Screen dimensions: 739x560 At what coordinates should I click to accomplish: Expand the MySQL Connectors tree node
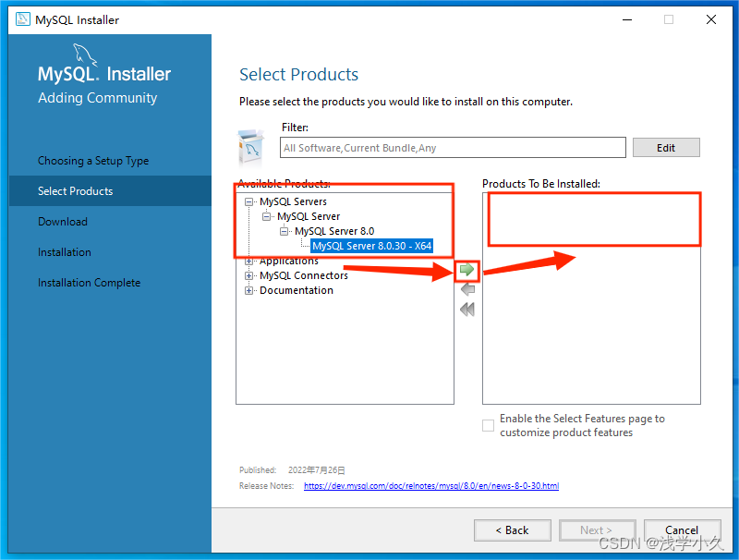(x=248, y=275)
